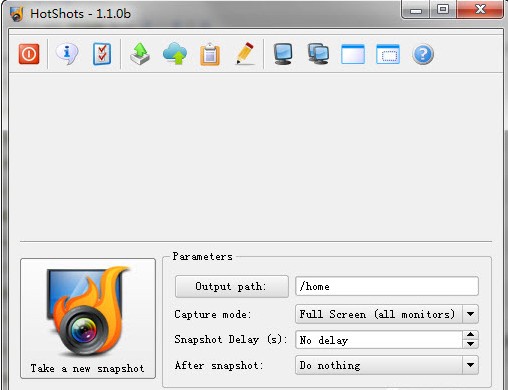Click the HotShots app icon in title bar

tap(16, 14)
